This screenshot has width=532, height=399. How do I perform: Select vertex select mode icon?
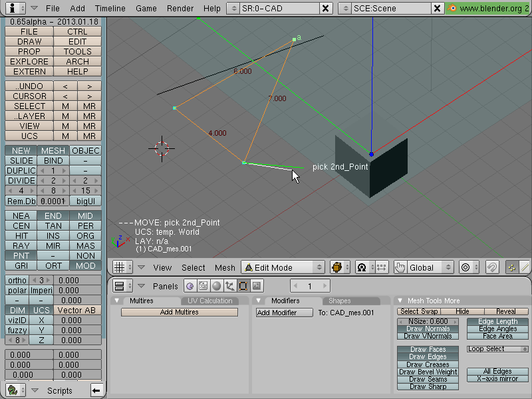pos(511,267)
